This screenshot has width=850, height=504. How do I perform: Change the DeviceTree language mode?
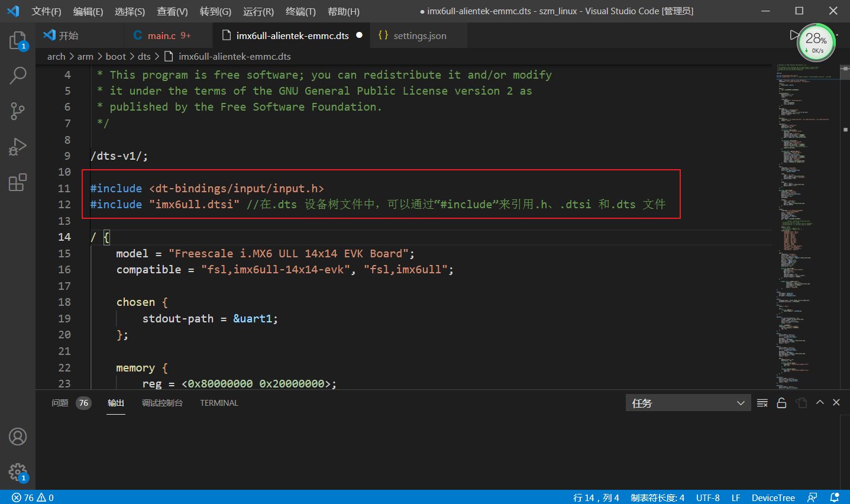pyautogui.click(x=773, y=497)
